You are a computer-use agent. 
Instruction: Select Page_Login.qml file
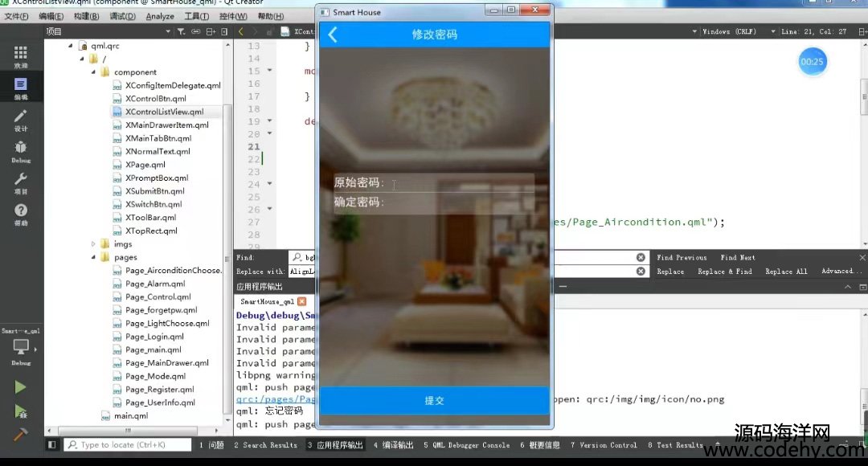point(154,337)
